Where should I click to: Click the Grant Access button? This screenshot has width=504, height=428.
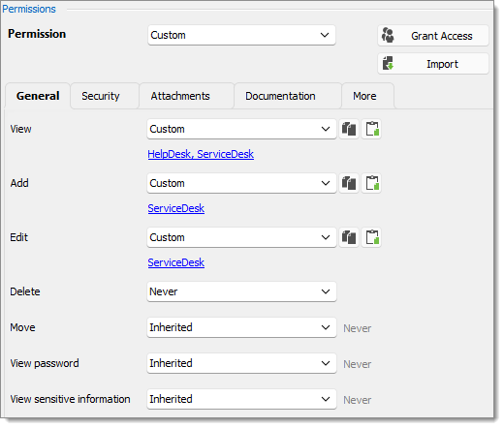tap(433, 36)
